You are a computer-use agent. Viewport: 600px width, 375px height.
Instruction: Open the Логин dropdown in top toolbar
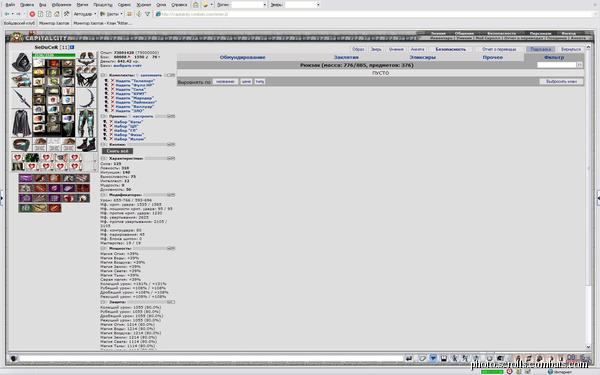(265, 5)
